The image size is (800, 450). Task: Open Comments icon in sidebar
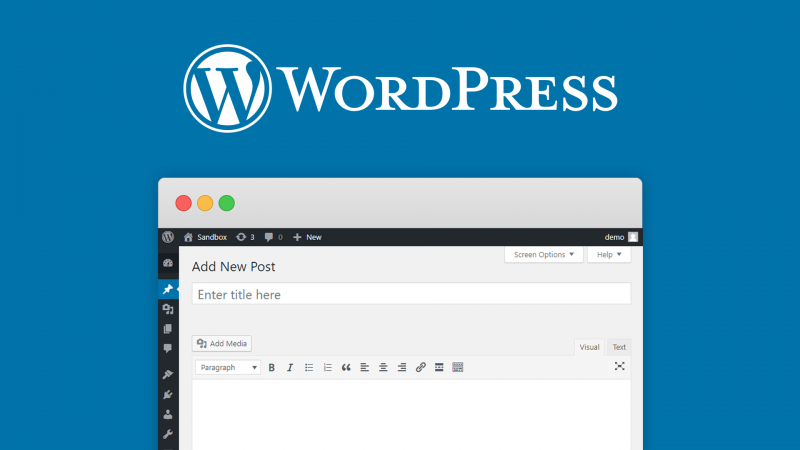click(168, 348)
